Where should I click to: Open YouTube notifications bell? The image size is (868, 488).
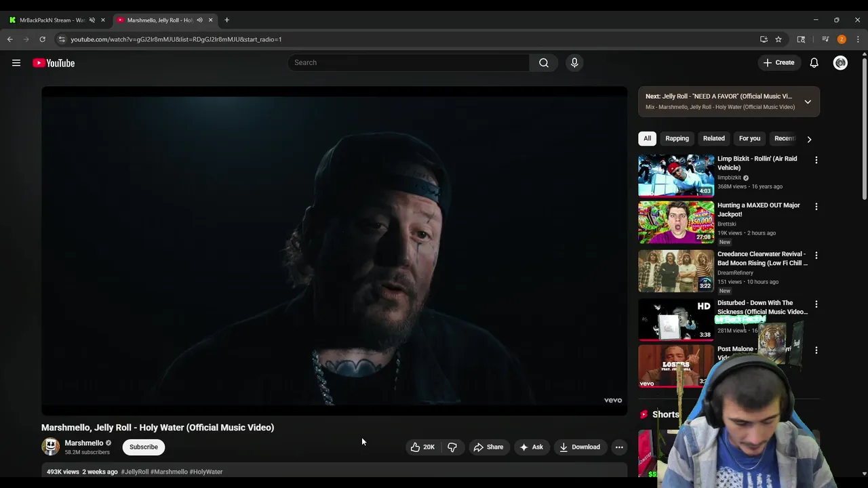(x=814, y=62)
